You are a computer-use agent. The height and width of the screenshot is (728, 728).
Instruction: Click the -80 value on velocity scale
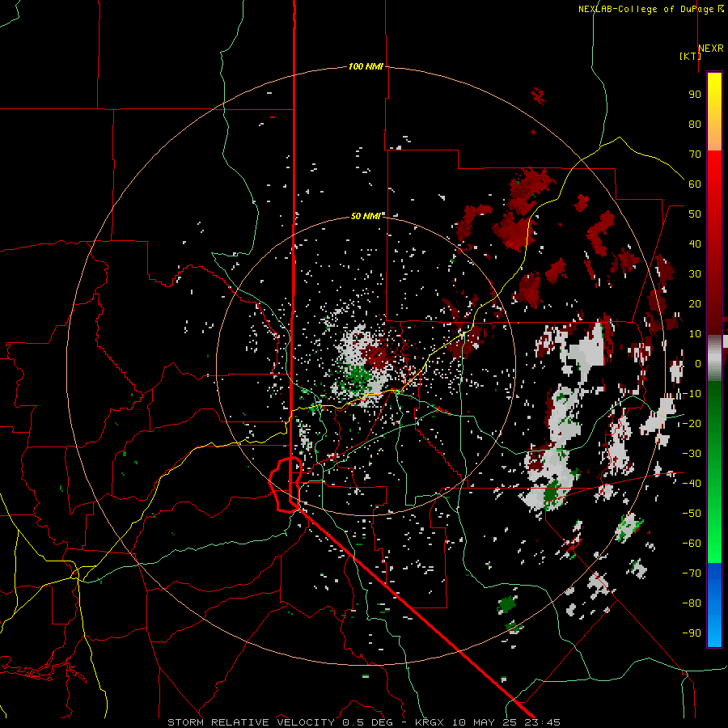pyautogui.click(x=692, y=603)
